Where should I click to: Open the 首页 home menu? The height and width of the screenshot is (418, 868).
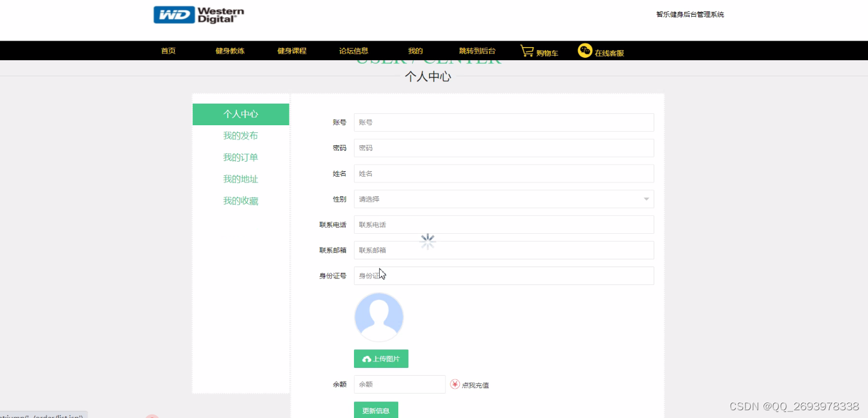click(168, 51)
